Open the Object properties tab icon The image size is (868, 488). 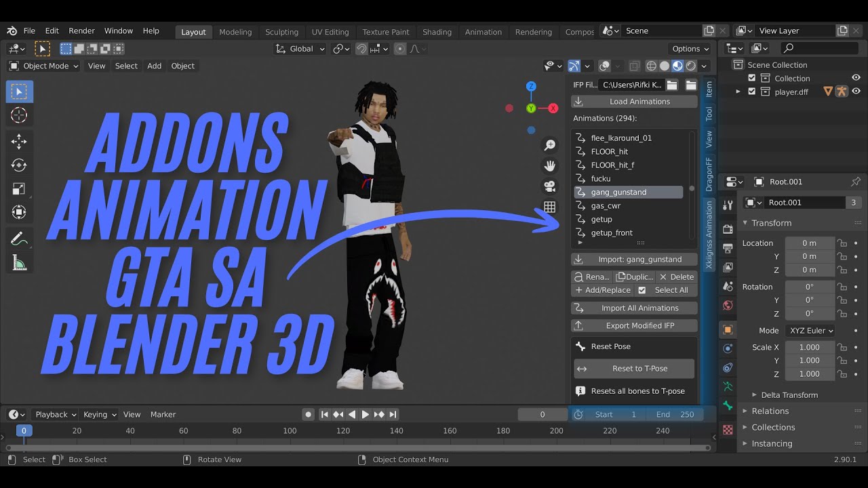click(x=728, y=329)
